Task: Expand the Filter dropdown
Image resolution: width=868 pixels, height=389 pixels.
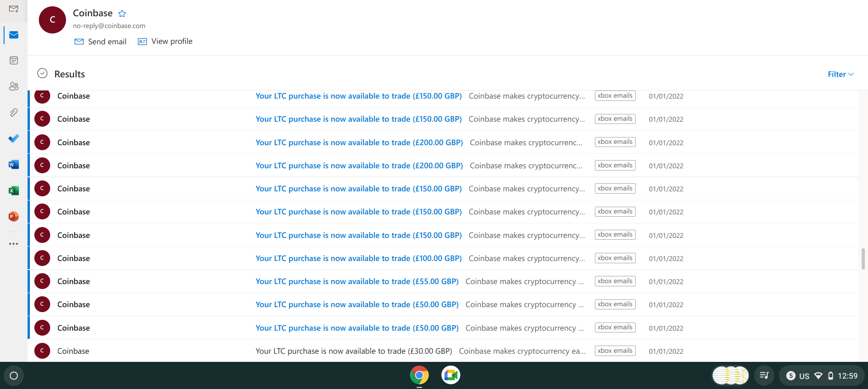Action: tap(840, 74)
